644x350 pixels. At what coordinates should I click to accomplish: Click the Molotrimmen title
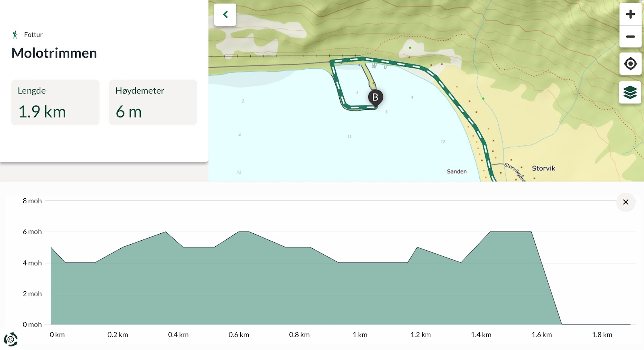coord(54,53)
